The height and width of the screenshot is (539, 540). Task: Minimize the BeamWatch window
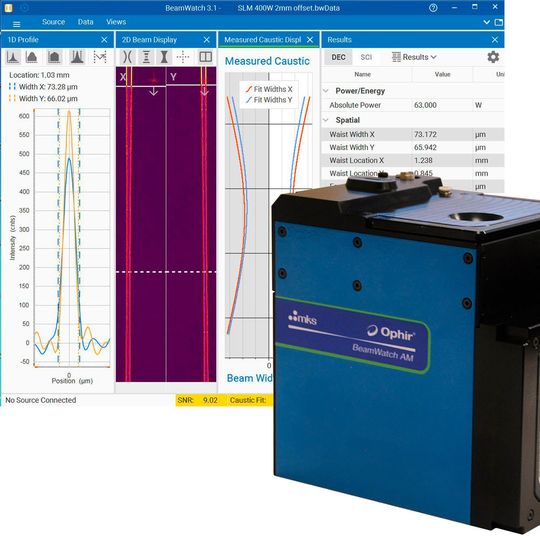click(455, 8)
